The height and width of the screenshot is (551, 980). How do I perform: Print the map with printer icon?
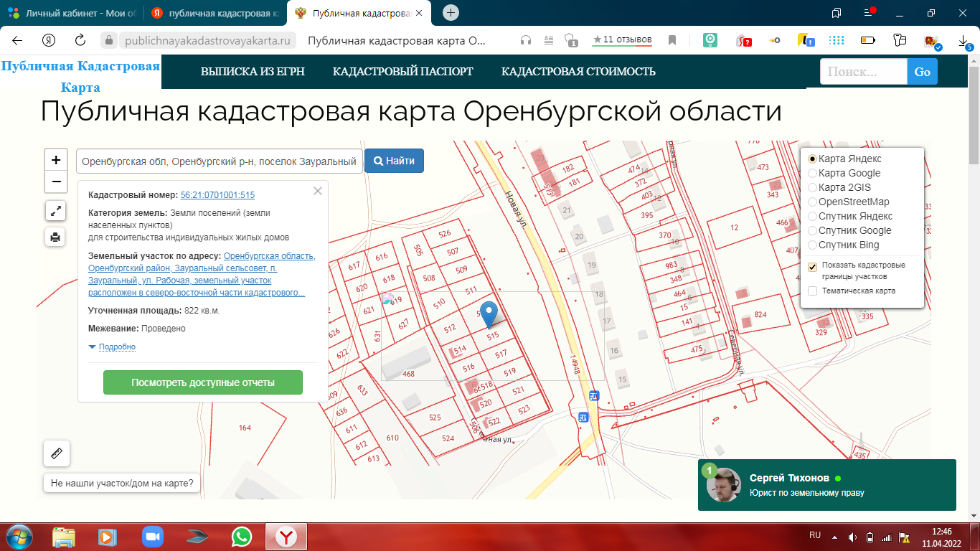[x=56, y=237]
